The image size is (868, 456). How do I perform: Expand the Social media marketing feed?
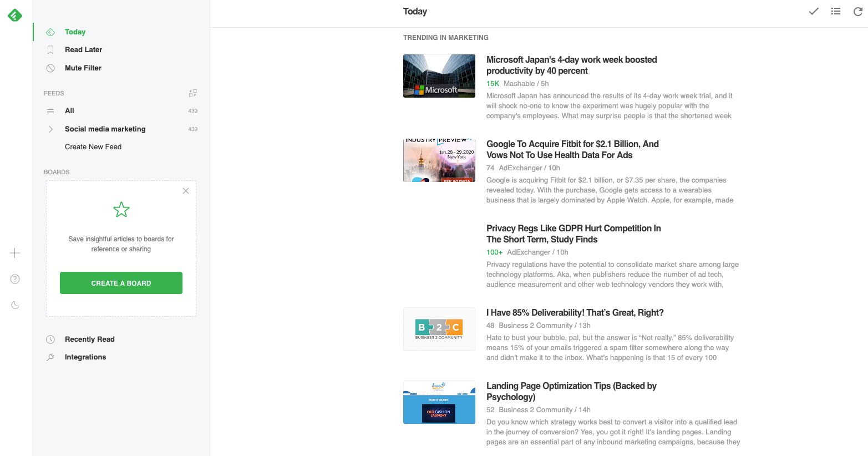(50, 129)
